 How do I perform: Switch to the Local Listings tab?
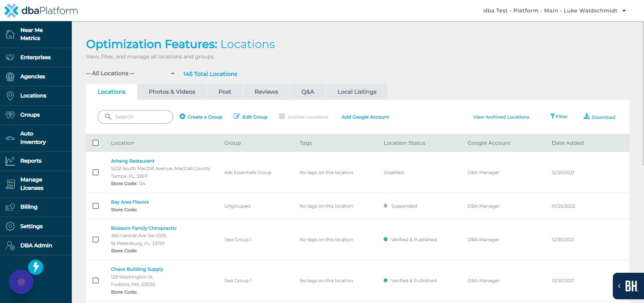pos(357,92)
